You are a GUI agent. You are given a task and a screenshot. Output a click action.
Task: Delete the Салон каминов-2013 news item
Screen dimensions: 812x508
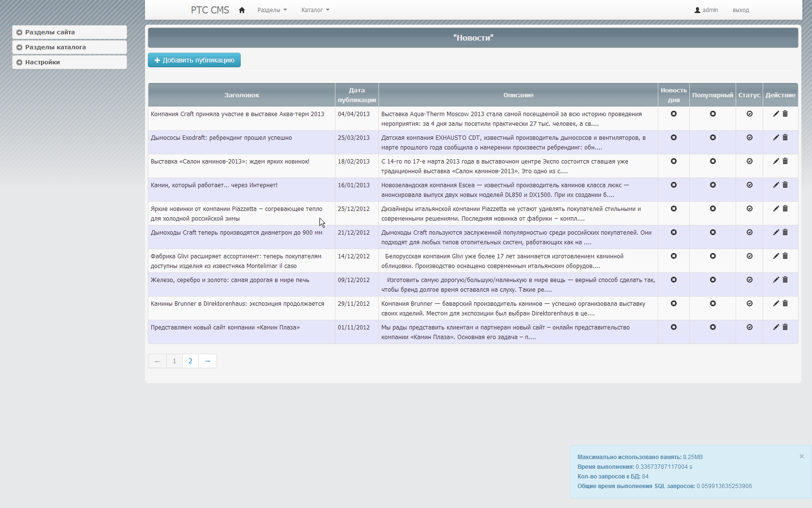click(x=785, y=161)
